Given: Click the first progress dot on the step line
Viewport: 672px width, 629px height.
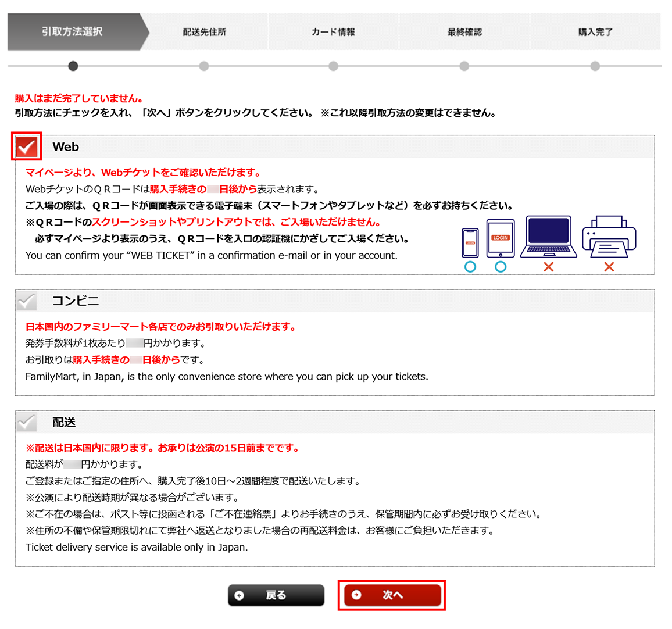Looking at the screenshot, I should [73, 66].
